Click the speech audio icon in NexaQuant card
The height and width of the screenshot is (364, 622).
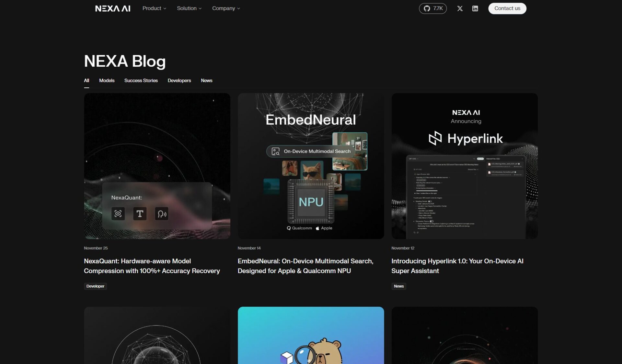pyautogui.click(x=162, y=214)
